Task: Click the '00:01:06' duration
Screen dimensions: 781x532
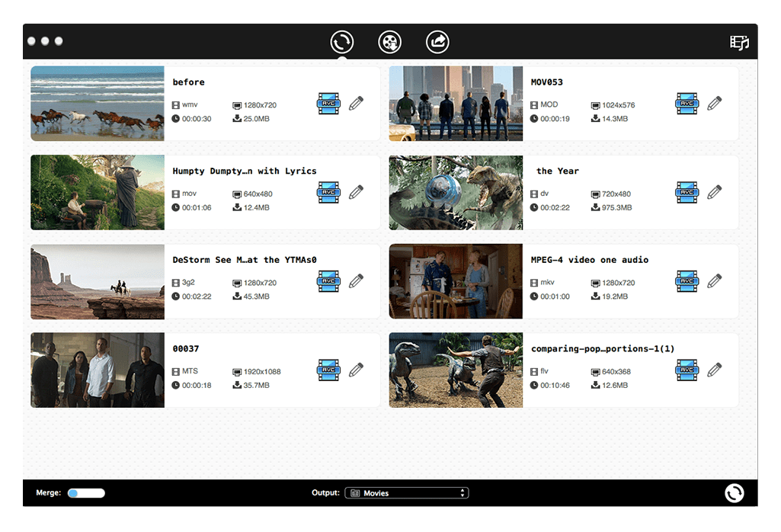Action: [x=197, y=208]
